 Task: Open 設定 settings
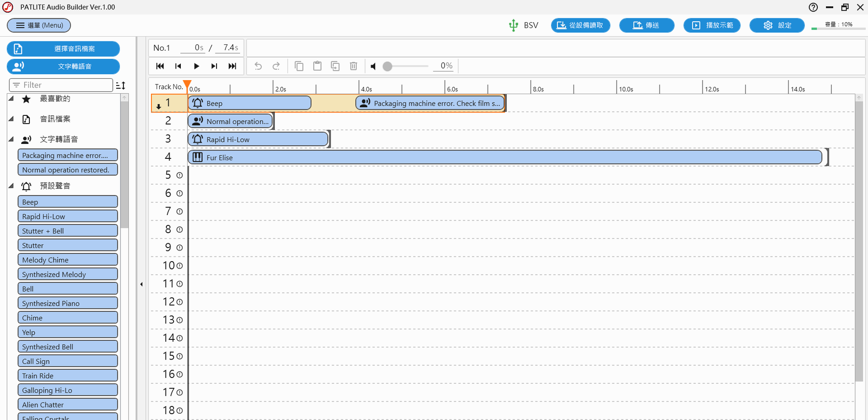(777, 25)
